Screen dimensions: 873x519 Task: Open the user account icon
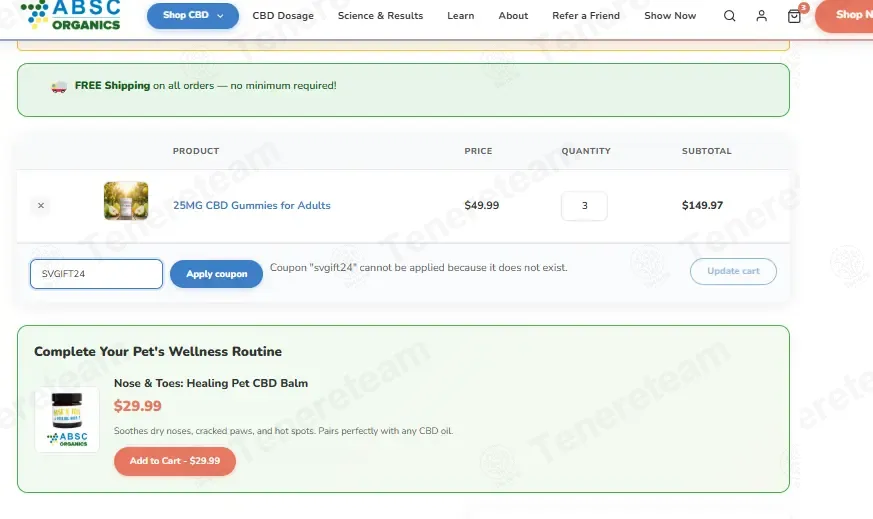coord(761,16)
